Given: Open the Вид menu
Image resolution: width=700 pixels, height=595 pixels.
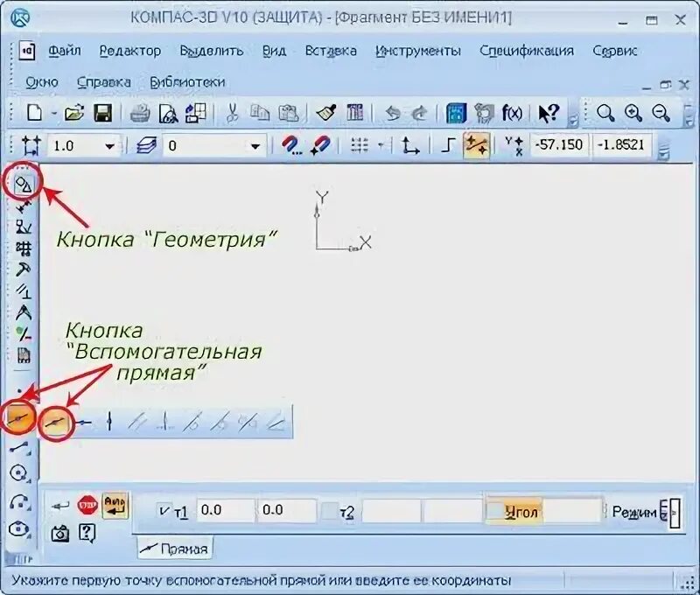Looking at the screenshot, I should pyautogui.click(x=274, y=51).
